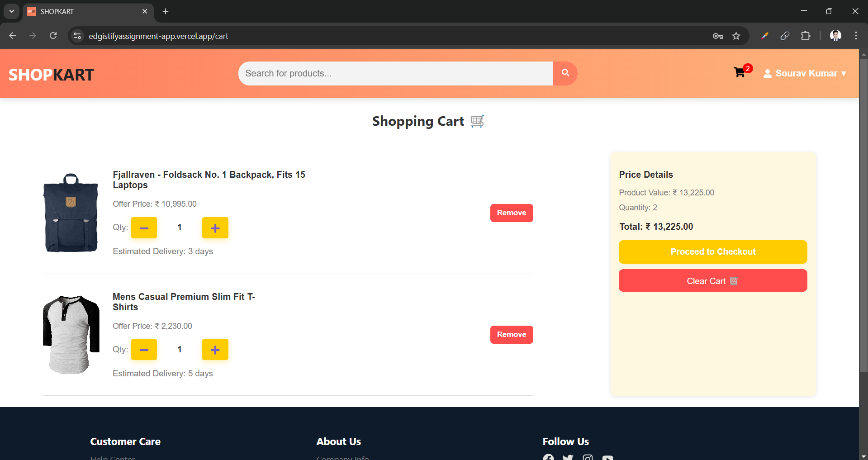
Task: Decrease quantity of Fjallraven backpack
Action: point(144,228)
